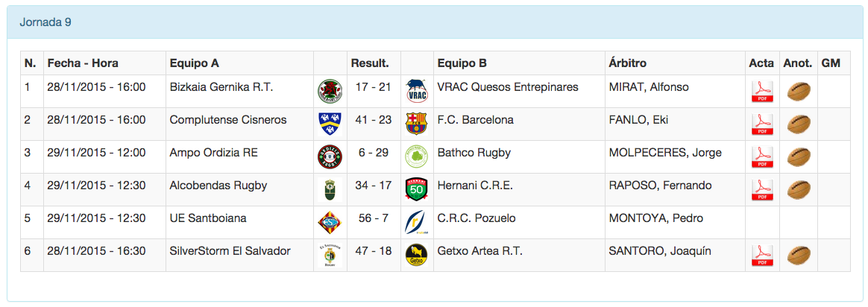Open PDF acta for Ampo Ordizia match
Image resolution: width=868 pixels, height=307 pixels.
pyautogui.click(x=761, y=157)
